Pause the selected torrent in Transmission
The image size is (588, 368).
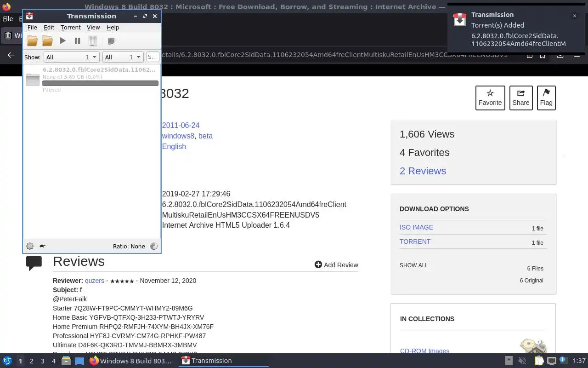point(77,41)
